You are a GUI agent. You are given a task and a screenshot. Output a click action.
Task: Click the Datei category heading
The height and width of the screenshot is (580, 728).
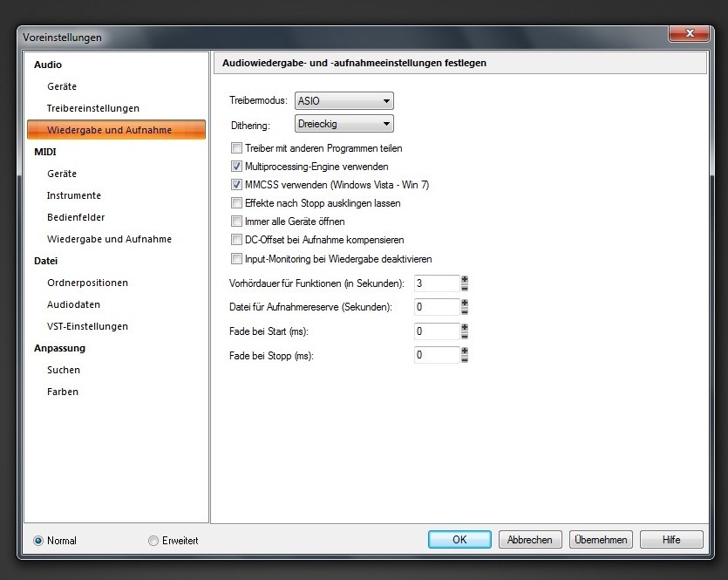[45, 261]
